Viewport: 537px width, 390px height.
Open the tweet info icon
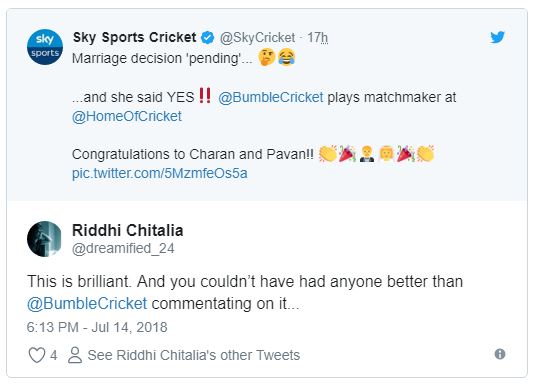pyautogui.click(x=500, y=354)
